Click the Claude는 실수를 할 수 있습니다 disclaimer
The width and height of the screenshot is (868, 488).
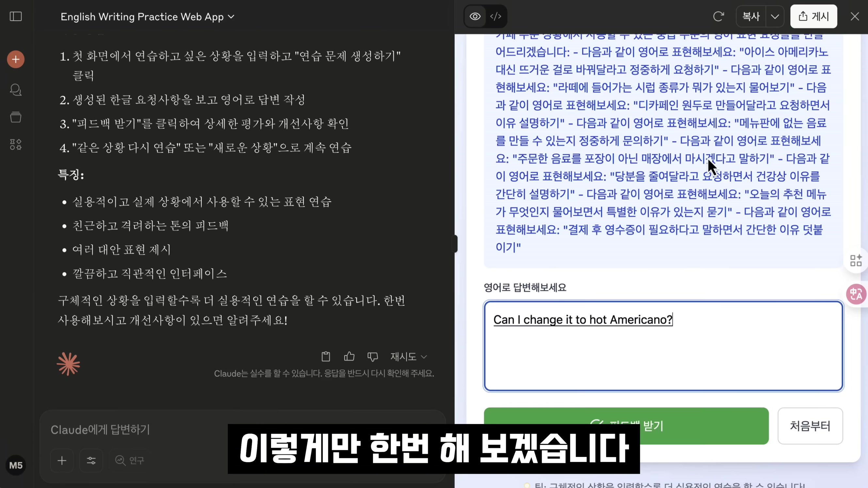(x=324, y=373)
